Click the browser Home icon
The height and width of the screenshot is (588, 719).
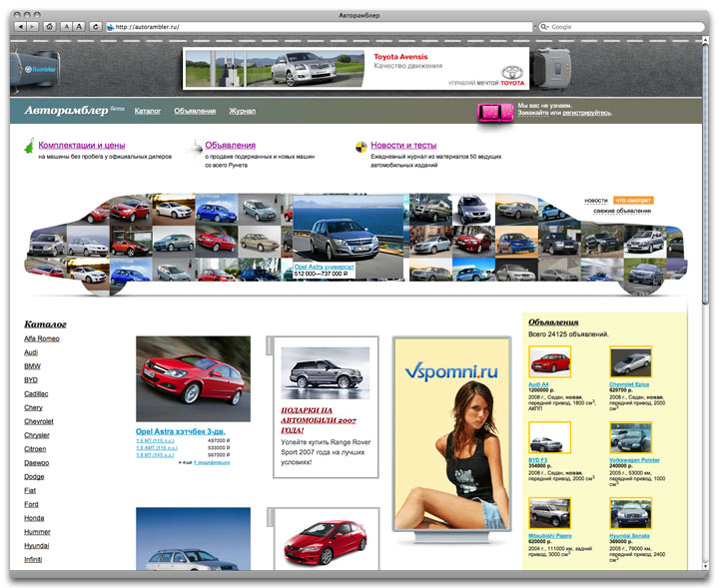click(49, 27)
